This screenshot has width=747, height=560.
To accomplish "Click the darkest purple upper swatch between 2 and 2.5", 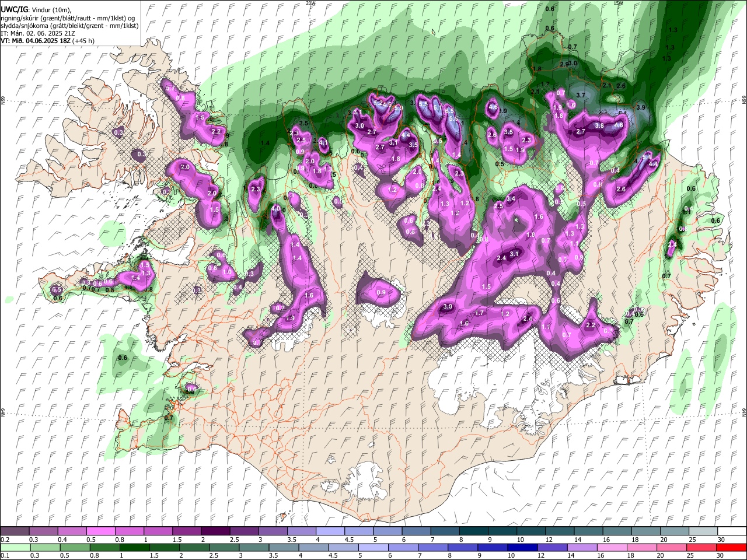I will pyautogui.click(x=215, y=531).
